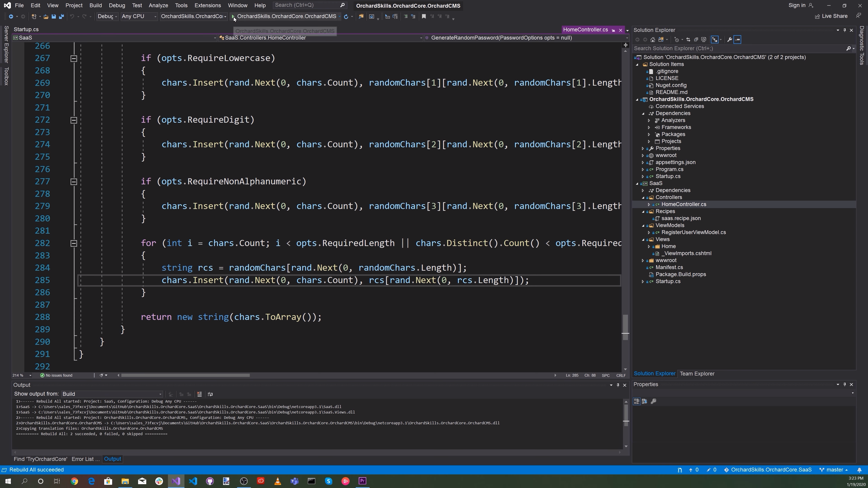Open the startup project dropdown
Screen dimensions: 868x488
(194, 16)
